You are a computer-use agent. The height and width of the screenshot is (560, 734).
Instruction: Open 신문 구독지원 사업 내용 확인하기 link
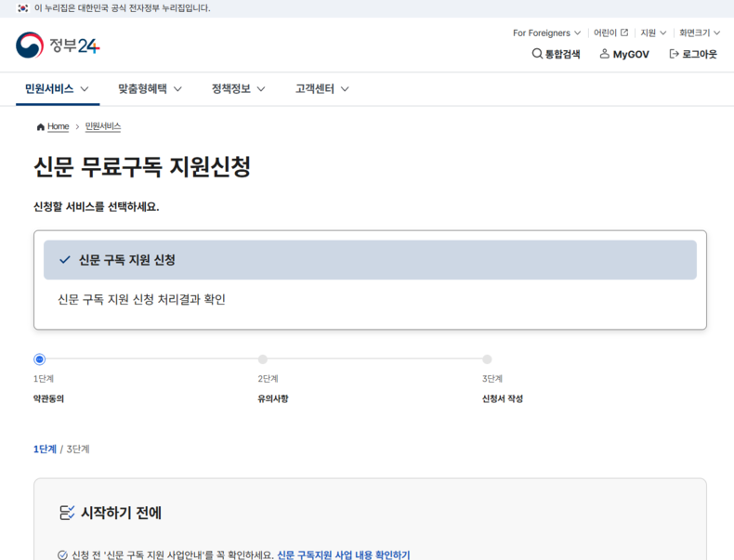(x=343, y=554)
